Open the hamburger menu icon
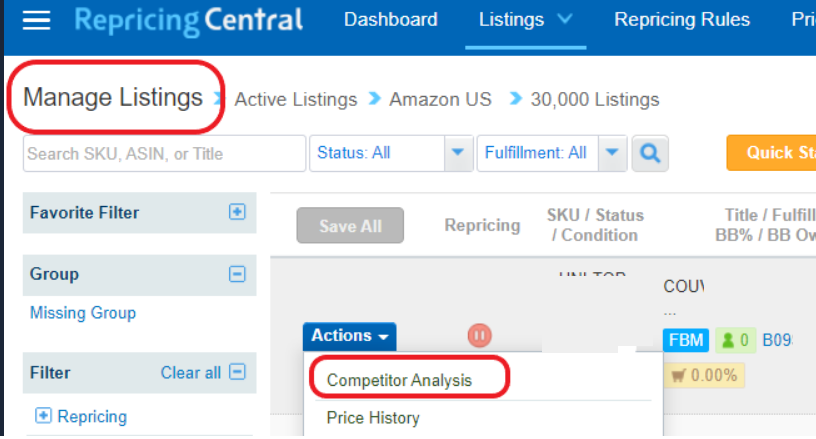816x439 pixels. 36,20
